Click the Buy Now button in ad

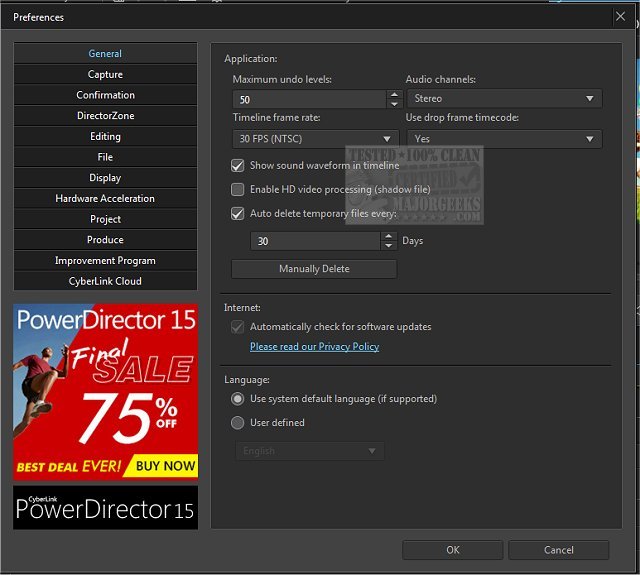click(x=165, y=465)
